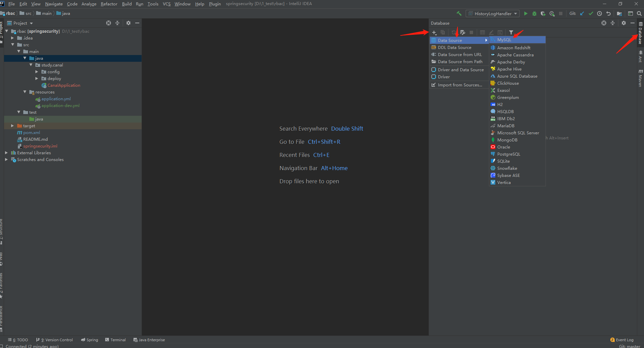Select application-dev.yml in project tree

click(60, 106)
